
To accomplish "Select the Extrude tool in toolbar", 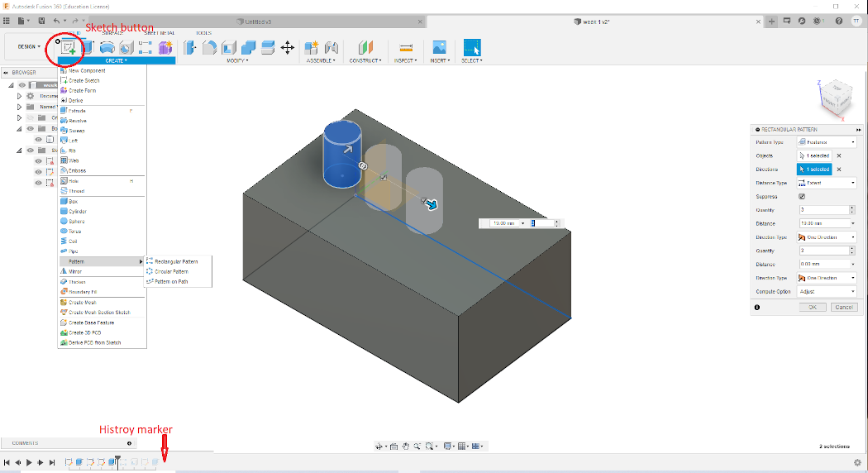I will coord(88,48).
